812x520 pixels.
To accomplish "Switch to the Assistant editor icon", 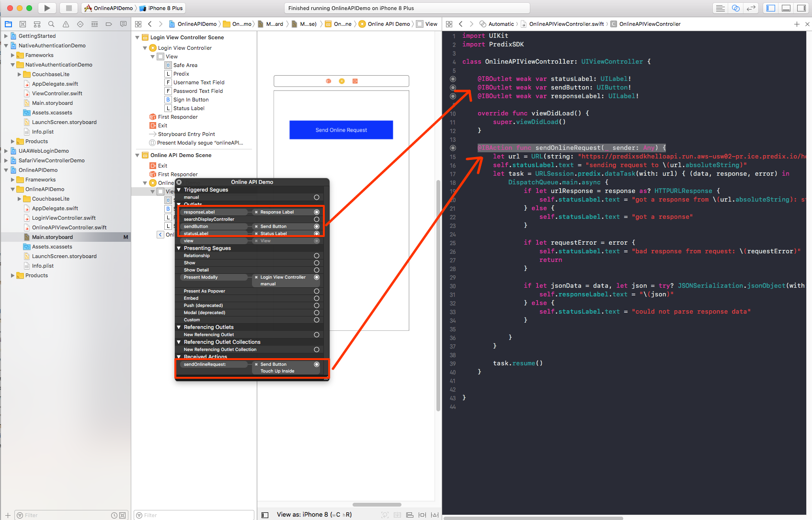I will pyautogui.click(x=736, y=8).
